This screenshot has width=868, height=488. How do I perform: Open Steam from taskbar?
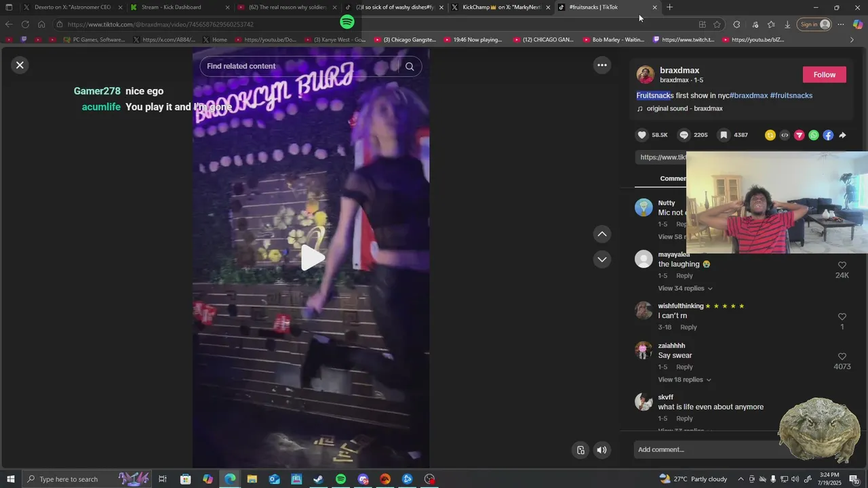click(318, 479)
